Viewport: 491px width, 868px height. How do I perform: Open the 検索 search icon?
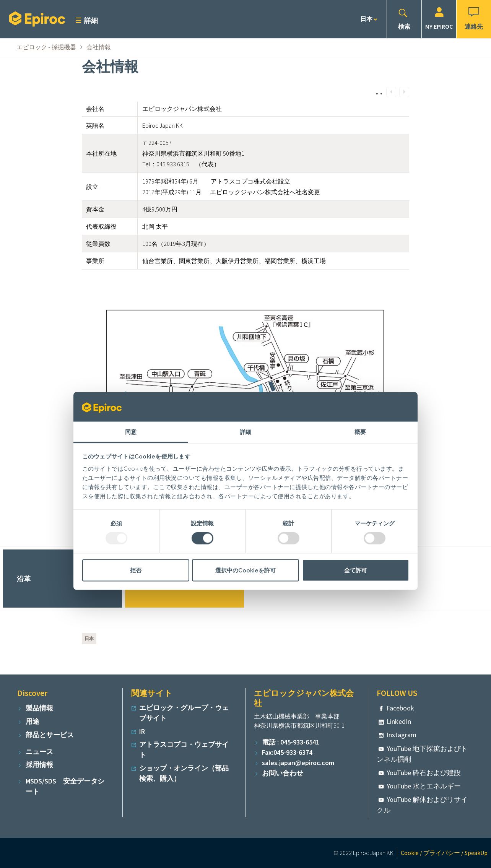404,19
